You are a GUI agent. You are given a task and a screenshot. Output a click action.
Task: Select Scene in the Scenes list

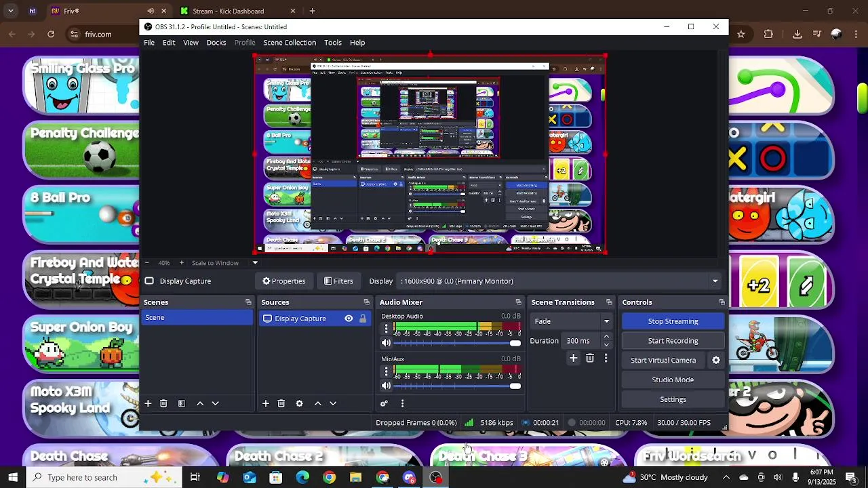(197, 318)
